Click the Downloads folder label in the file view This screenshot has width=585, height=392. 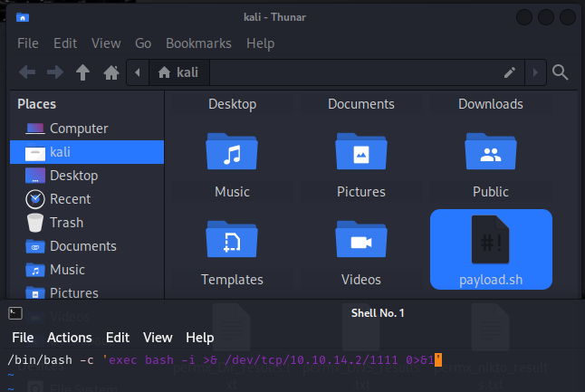click(x=491, y=104)
